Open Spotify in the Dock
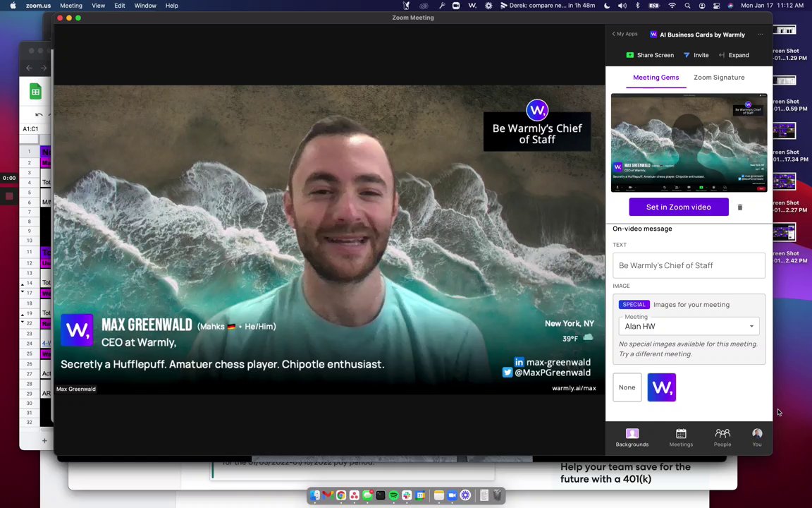 [x=393, y=495]
